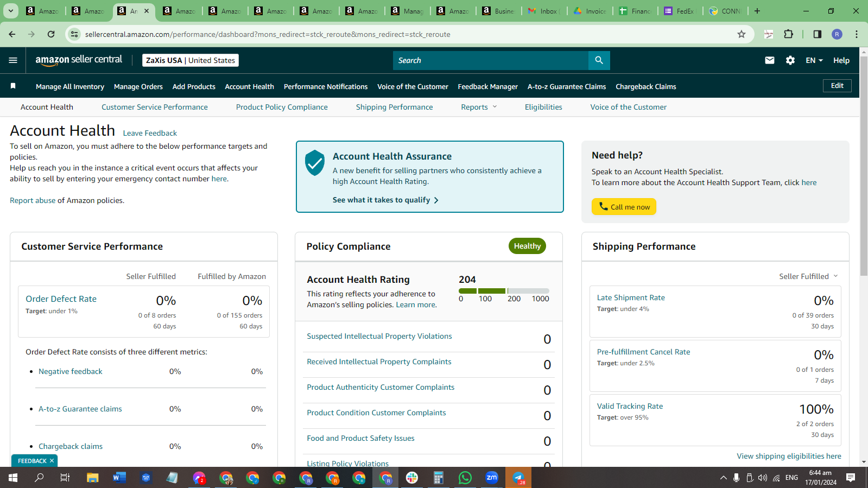The width and height of the screenshot is (868, 488).
Task: Open File Explorer from taskbar
Action: click(93, 478)
